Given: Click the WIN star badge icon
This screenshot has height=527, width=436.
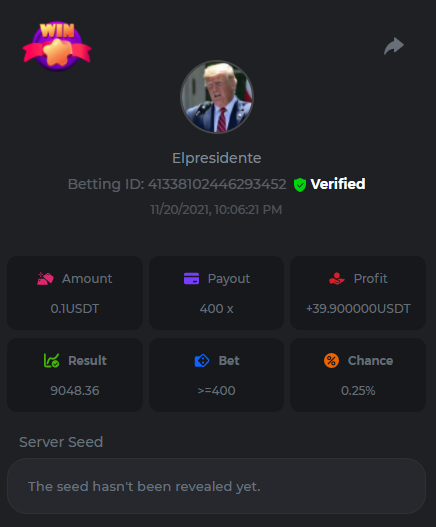Looking at the screenshot, I should 57,46.
